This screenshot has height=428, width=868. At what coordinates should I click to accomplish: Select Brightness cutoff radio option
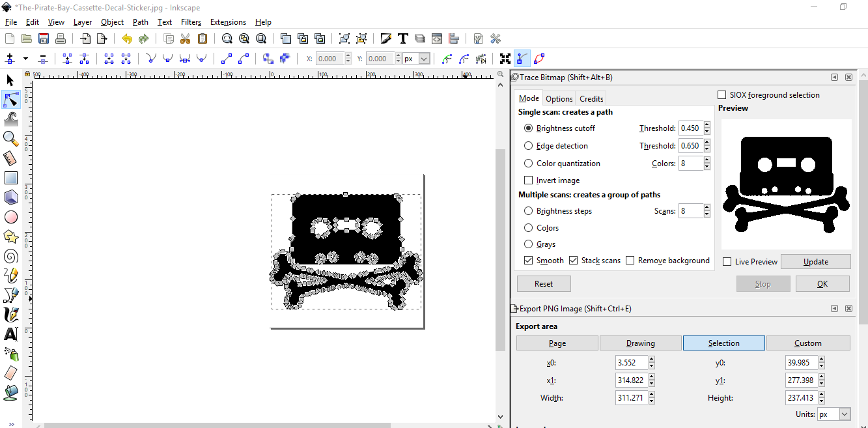point(528,128)
